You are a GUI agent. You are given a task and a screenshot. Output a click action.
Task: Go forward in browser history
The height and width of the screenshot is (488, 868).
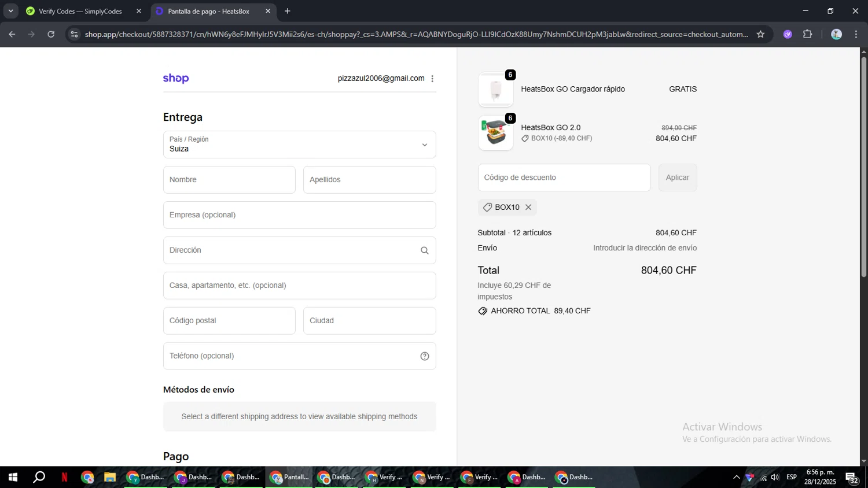[x=31, y=34]
